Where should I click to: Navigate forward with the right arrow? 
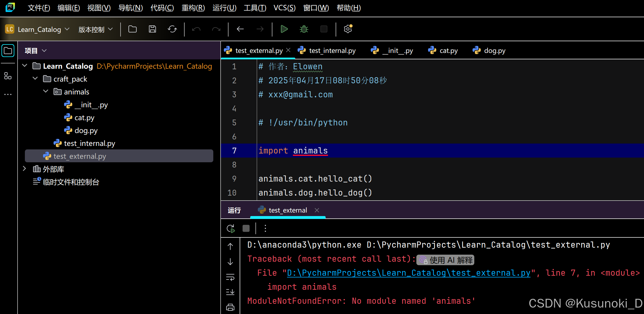(260, 29)
